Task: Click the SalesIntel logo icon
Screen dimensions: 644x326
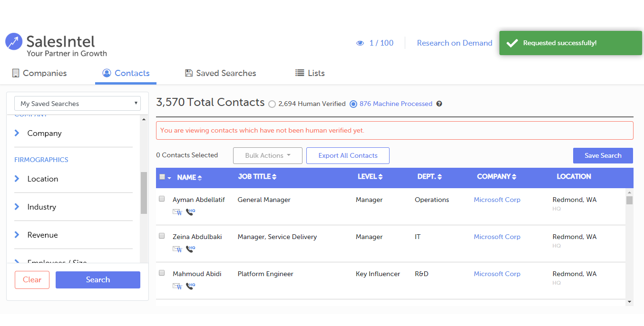Action: (14, 41)
